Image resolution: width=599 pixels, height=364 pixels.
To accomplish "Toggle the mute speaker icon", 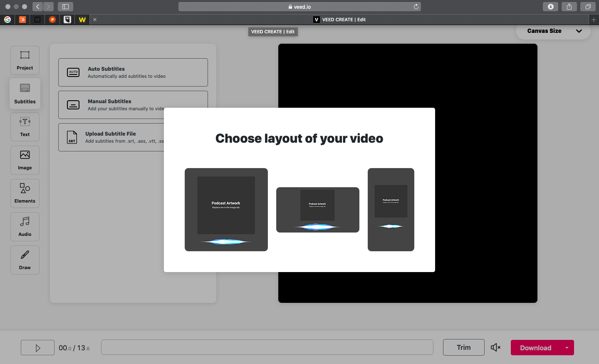I will [495, 347].
